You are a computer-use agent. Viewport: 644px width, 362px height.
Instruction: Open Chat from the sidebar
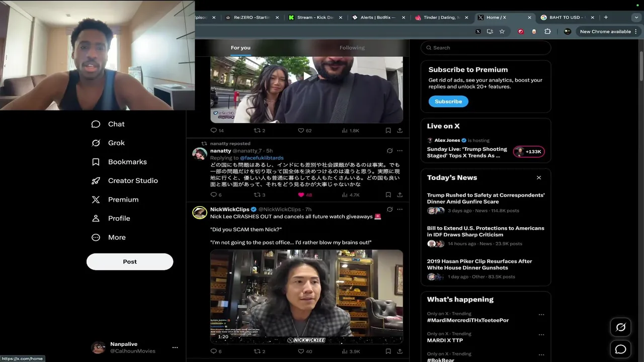coord(108,124)
